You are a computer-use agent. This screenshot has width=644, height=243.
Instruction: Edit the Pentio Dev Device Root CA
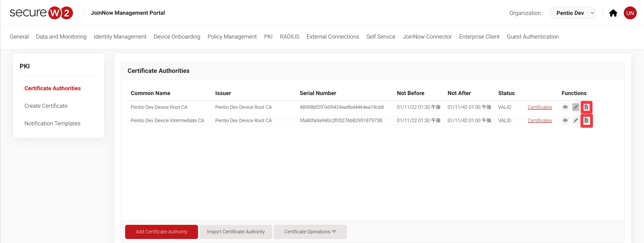[x=576, y=107]
